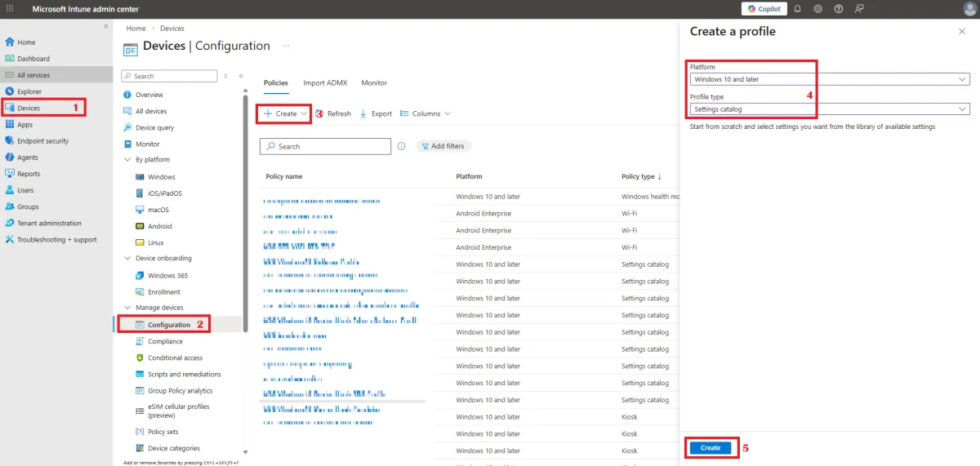Click the Refresh toolbar button

(333, 113)
